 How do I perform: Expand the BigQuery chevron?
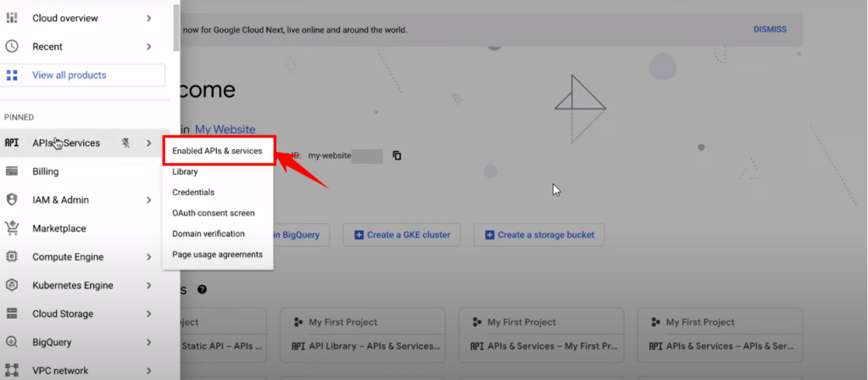tap(149, 343)
